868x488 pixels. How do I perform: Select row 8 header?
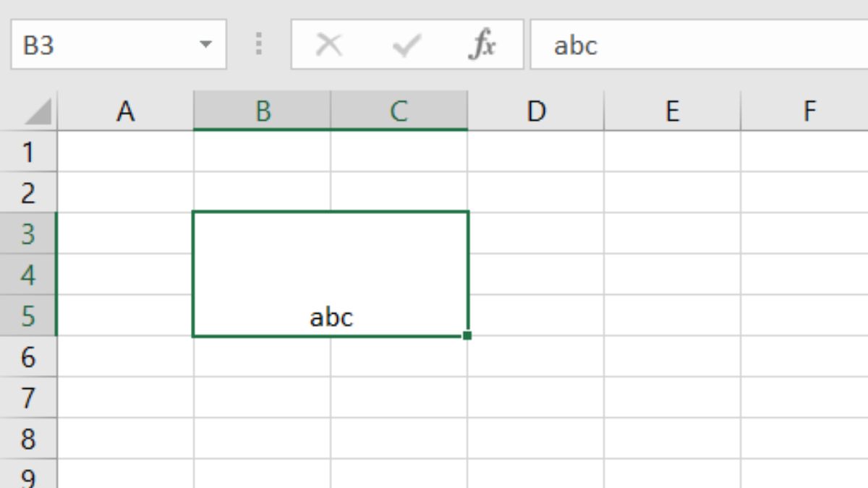28,439
